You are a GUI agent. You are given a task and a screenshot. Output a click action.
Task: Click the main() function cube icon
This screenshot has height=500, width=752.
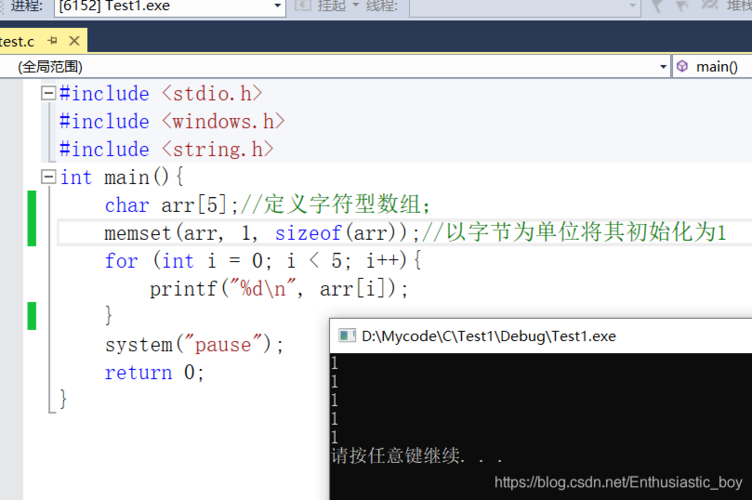pos(682,66)
